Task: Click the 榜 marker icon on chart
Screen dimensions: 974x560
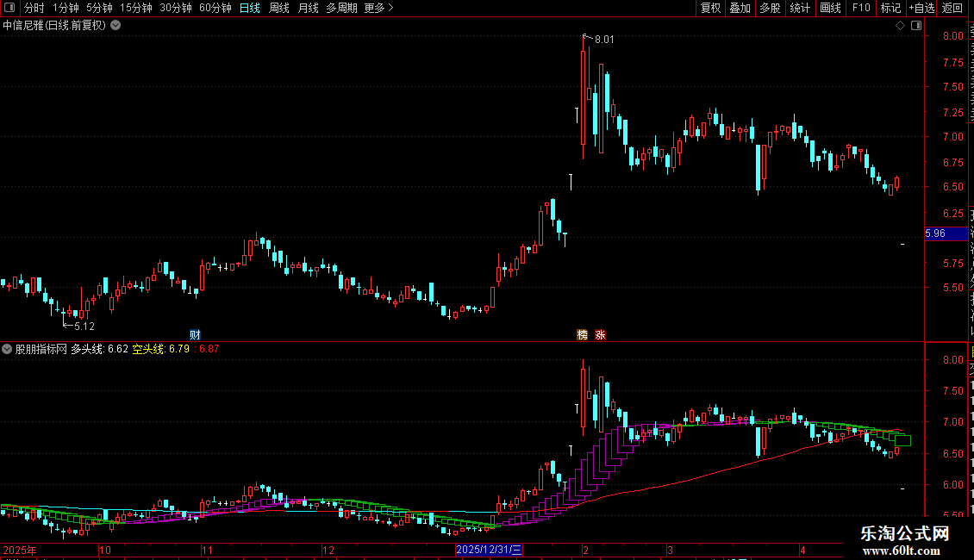Action: tap(582, 334)
